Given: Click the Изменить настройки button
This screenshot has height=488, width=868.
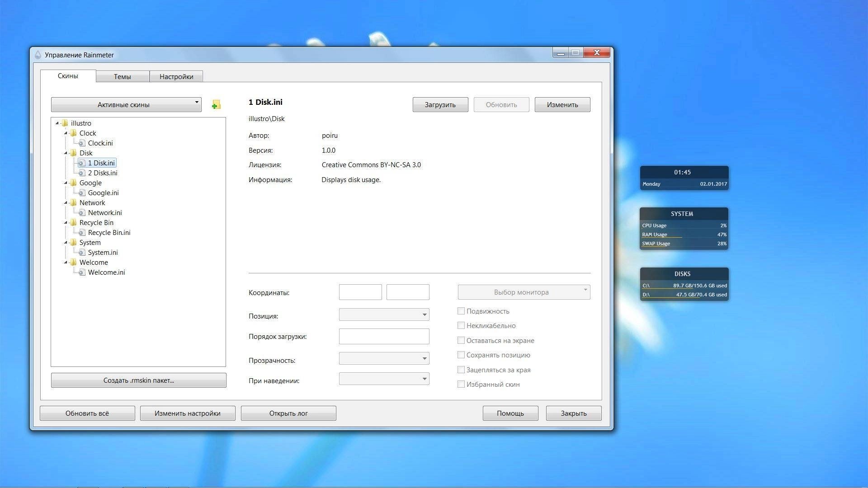Looking at the screenshot, I should pyautogui.click(x=188, y=413).
